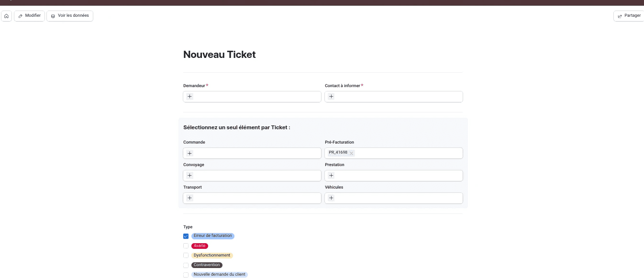Uncheck the Erreur de facturation checkbox

tap(186, 236)
